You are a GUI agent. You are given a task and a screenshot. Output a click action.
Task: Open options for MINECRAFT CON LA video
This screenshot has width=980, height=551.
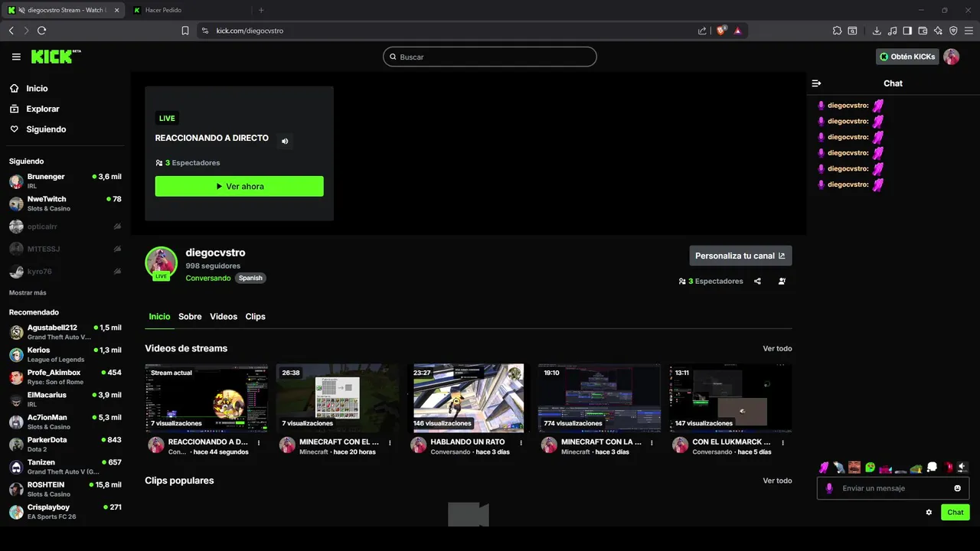point(652,442)
